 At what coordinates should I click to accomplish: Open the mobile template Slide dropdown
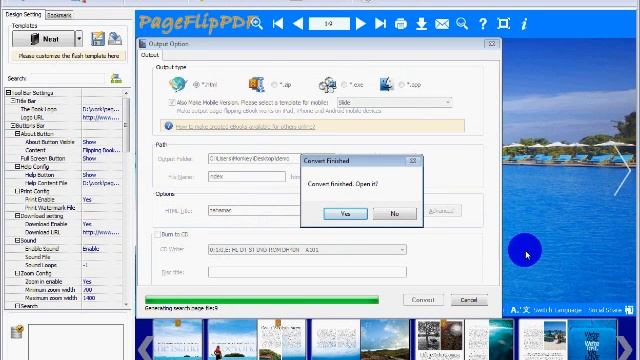click(x=394, y=102)
